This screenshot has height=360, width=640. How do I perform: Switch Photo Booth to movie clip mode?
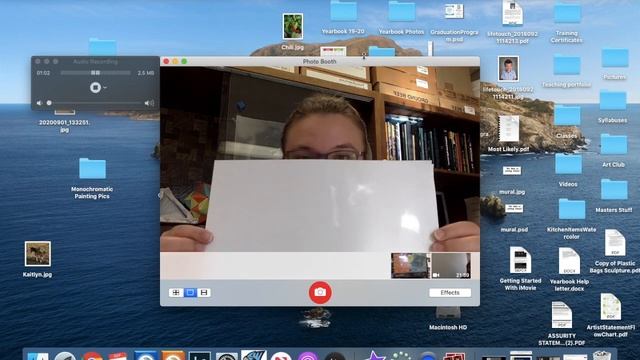click(204, 293)
